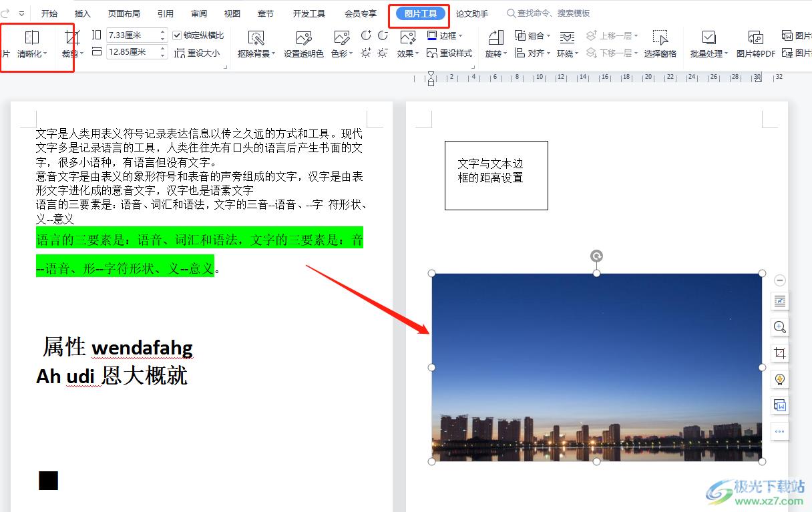Increase contrast using top-left circle icon
Image resolution: width=812 pixels, height=512 pixels.
[366, 35]
